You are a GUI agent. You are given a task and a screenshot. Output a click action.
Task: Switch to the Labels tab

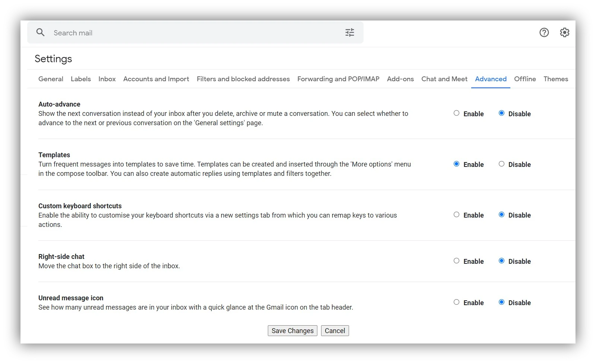(81, 79)
